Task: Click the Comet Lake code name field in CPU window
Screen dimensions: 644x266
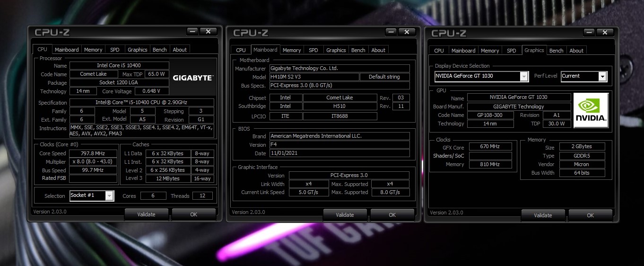Action: tap(94, 74)
